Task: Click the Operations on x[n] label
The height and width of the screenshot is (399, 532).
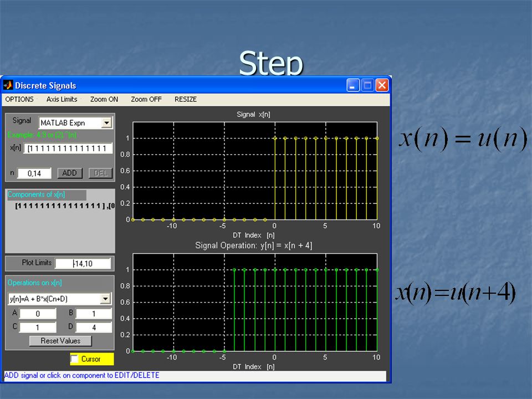Action: [34, 283]
